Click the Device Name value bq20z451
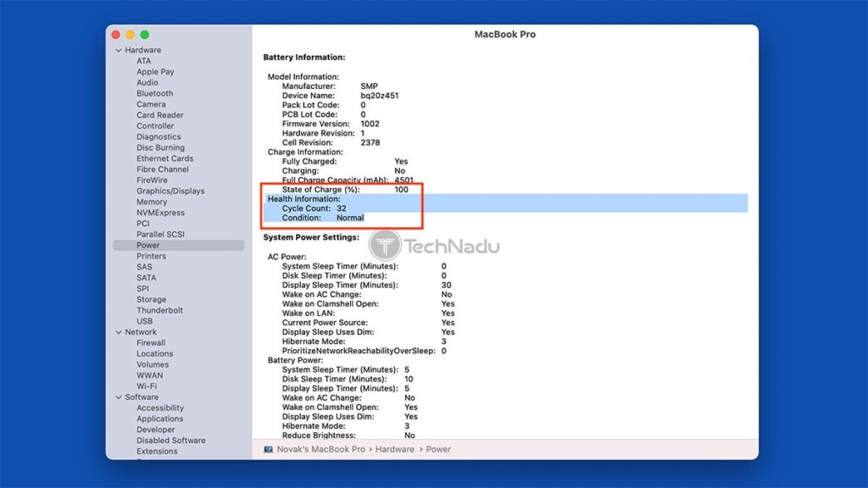 (x=379, y=96)
